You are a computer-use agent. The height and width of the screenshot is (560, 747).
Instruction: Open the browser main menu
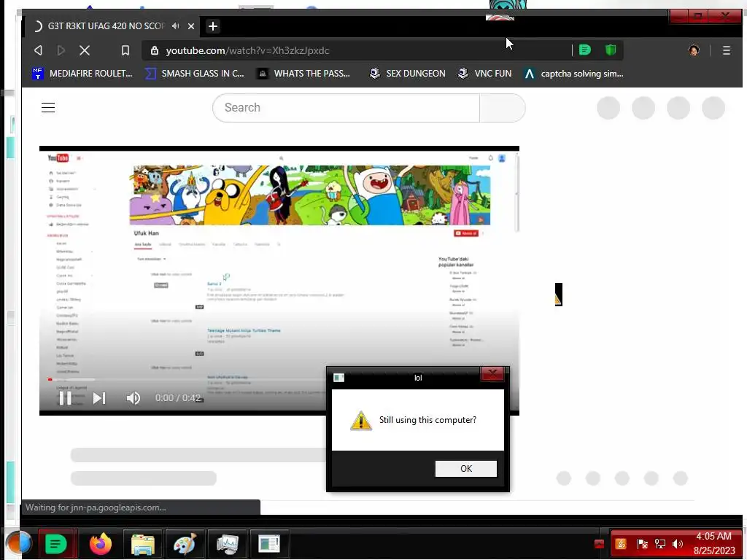tap(726, 50)
